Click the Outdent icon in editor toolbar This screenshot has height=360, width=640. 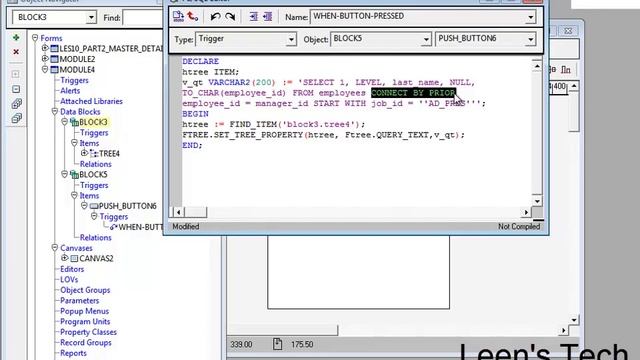(x=268, y=17)
